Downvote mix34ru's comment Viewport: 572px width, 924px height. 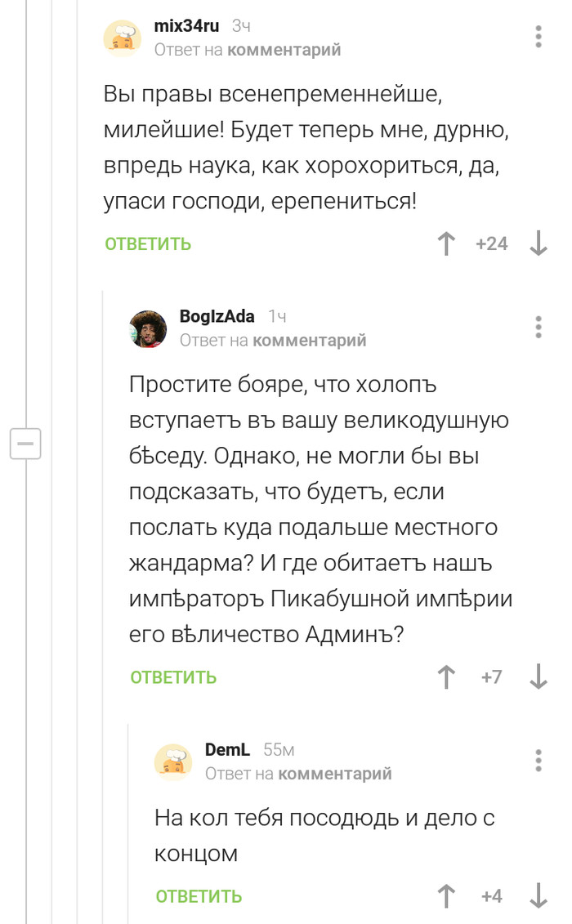tap(538, 243)
